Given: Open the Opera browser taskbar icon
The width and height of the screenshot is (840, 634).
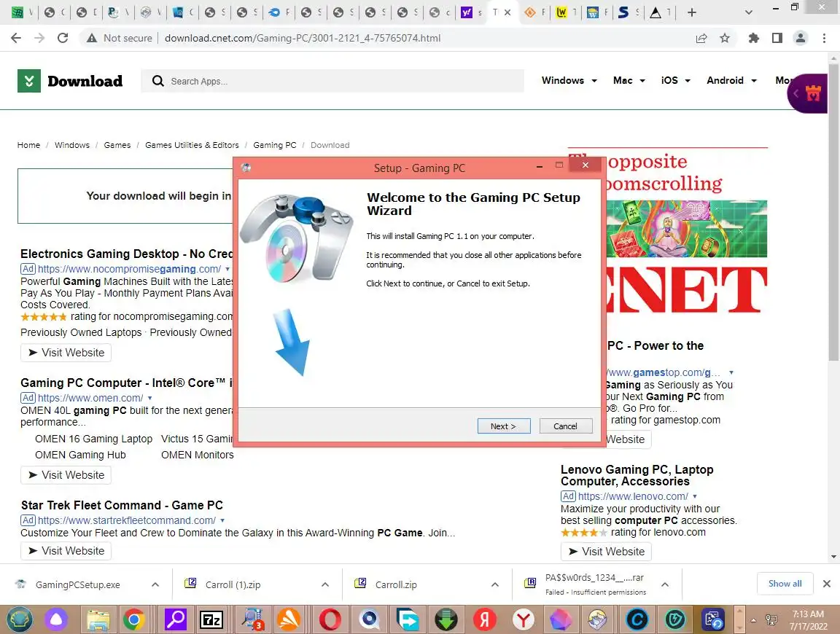Looking at the screenshot, I should pos(330,620).
